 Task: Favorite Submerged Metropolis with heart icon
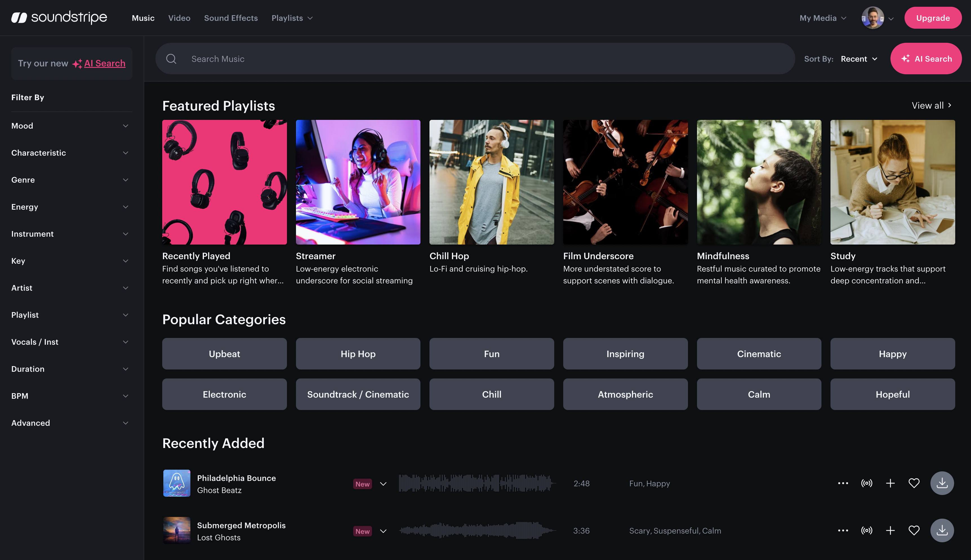tap(914, 530)
